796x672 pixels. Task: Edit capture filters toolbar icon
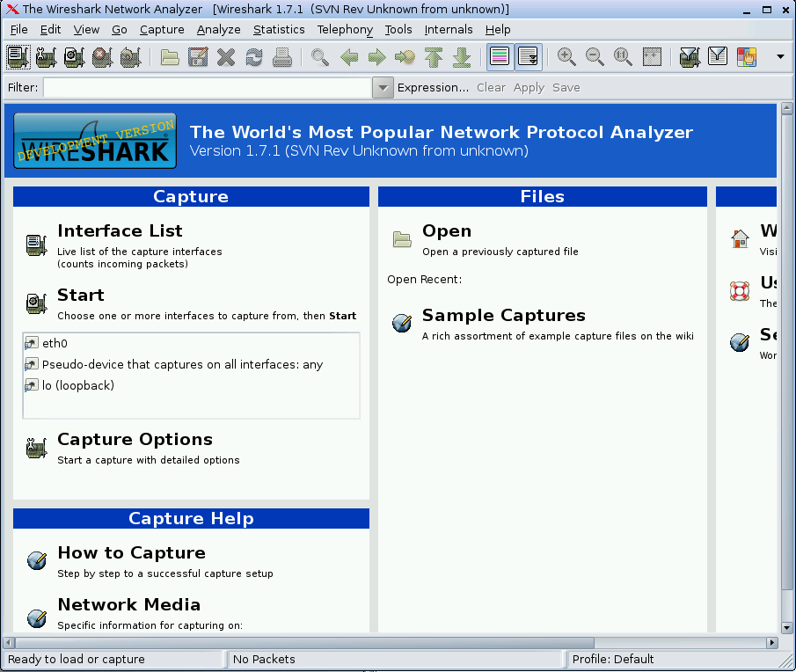pos(690,57)
